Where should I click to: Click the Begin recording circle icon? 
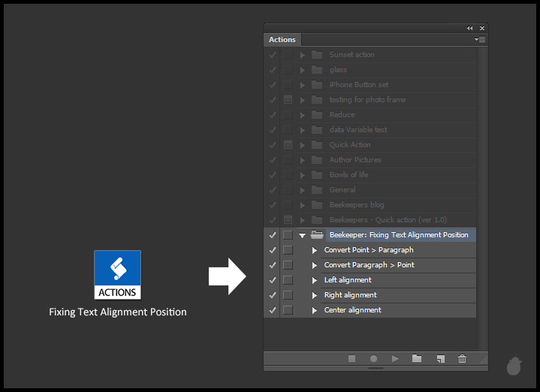tap(373, 359)
